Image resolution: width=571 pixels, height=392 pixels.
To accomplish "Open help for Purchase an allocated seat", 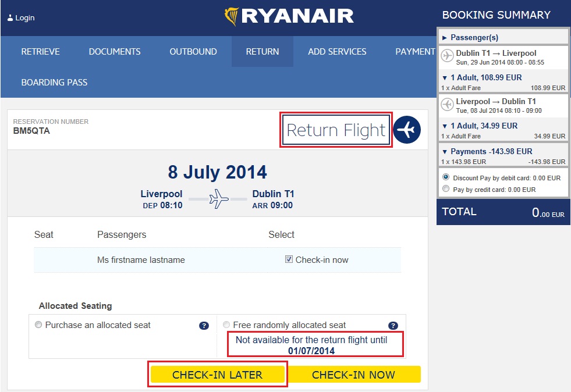I will pos(204,326).
